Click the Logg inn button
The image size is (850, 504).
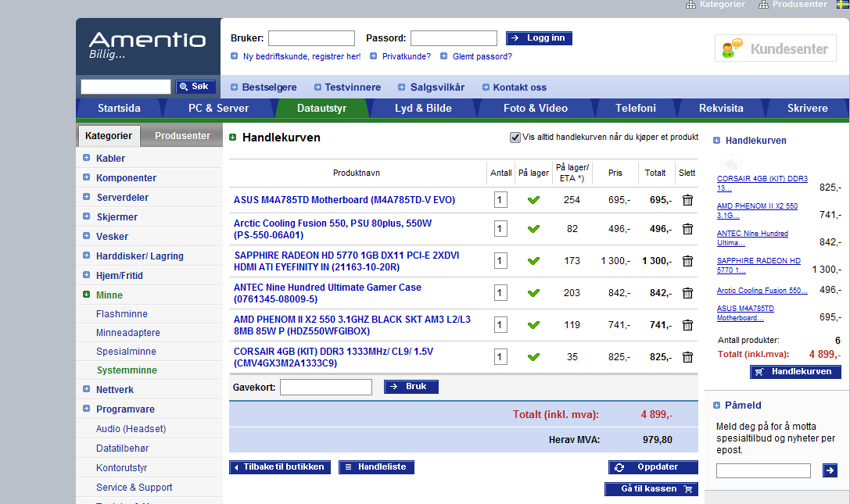coord(539,38)
